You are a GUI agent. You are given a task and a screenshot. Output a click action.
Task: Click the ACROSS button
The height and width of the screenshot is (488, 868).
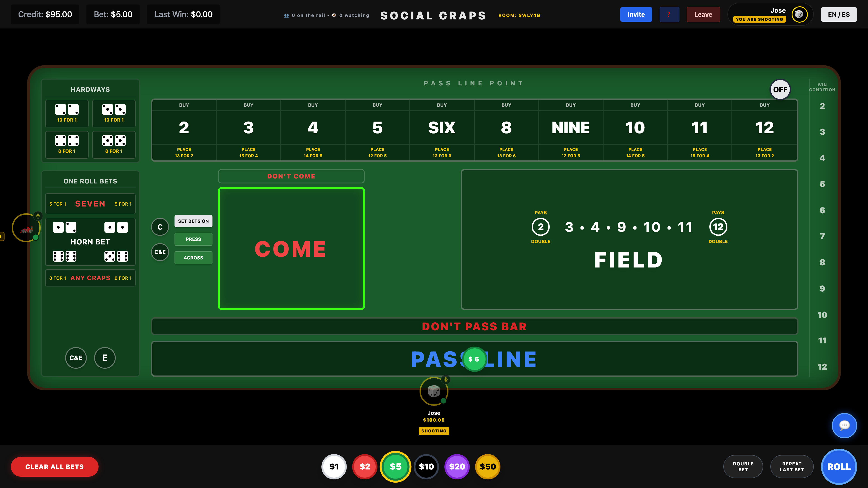click(193, 258)
